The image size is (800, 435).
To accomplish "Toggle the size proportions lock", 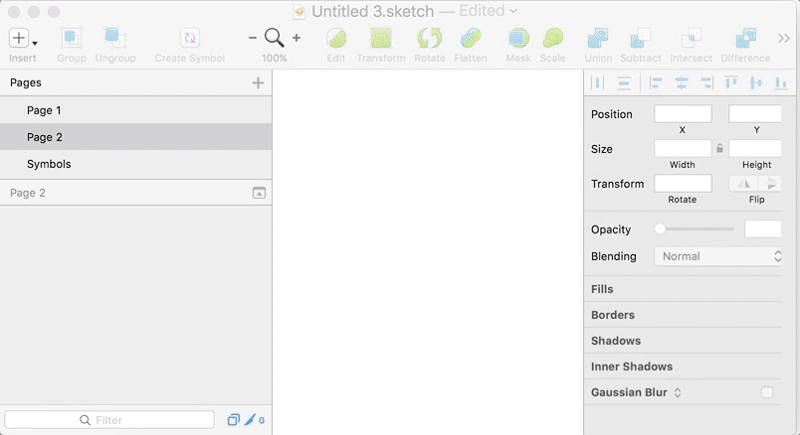I will click(x=720, y=148).
